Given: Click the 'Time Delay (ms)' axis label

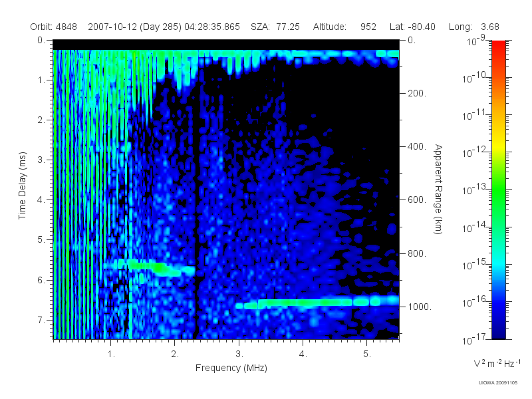Looking at the screenshot, I should (x=22, y=186).
